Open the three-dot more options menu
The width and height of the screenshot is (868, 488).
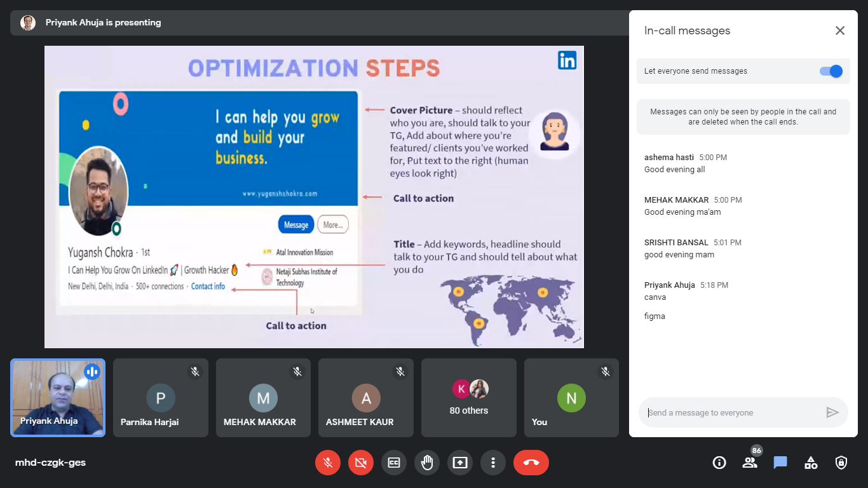[493, 463]
